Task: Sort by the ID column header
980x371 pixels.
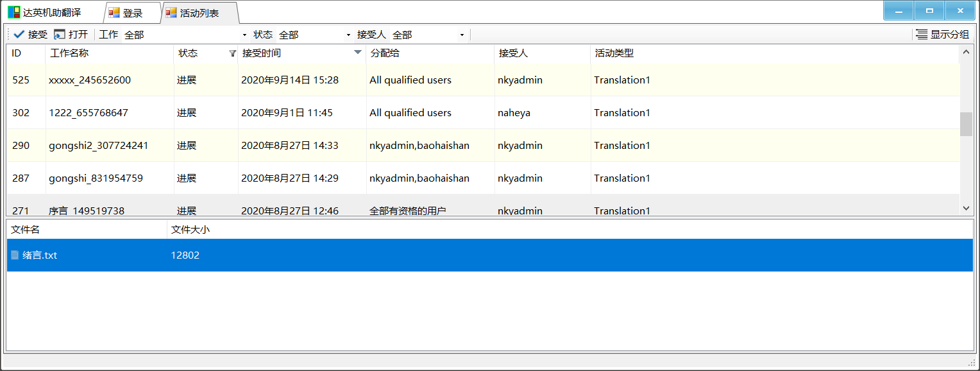Action: pos(26,53)
